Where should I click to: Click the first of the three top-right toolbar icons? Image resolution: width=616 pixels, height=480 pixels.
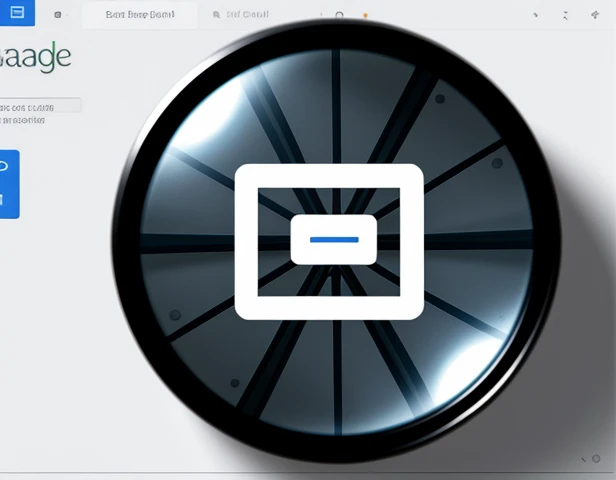tap(536, 16)
